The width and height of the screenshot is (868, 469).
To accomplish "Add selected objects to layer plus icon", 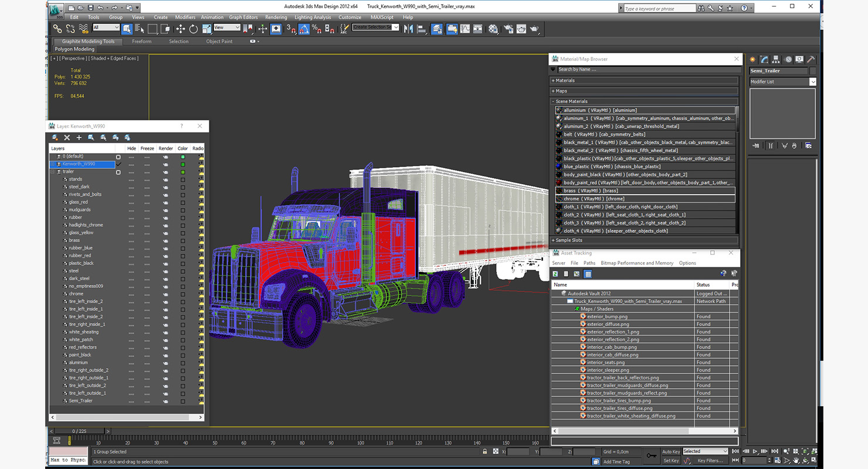I will (x=79, y=137).
